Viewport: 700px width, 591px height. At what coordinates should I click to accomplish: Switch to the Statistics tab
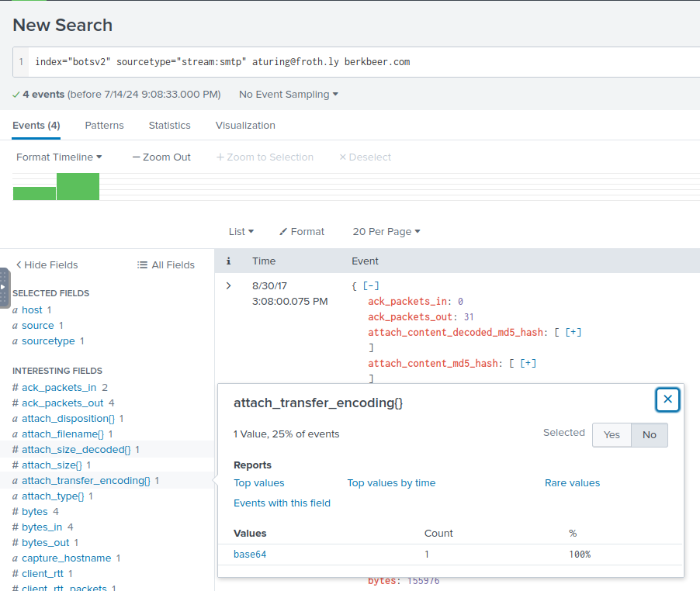tap(169, 126)
